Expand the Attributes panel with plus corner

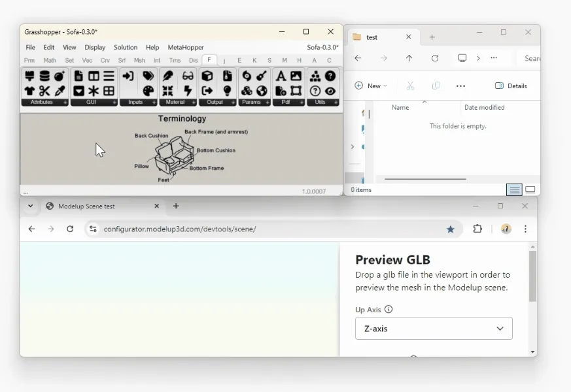click(65, 103)
